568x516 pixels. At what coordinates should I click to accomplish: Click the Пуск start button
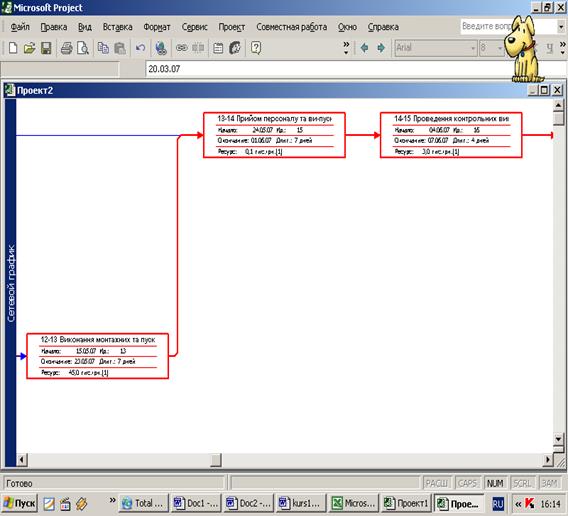click(19, 503)
